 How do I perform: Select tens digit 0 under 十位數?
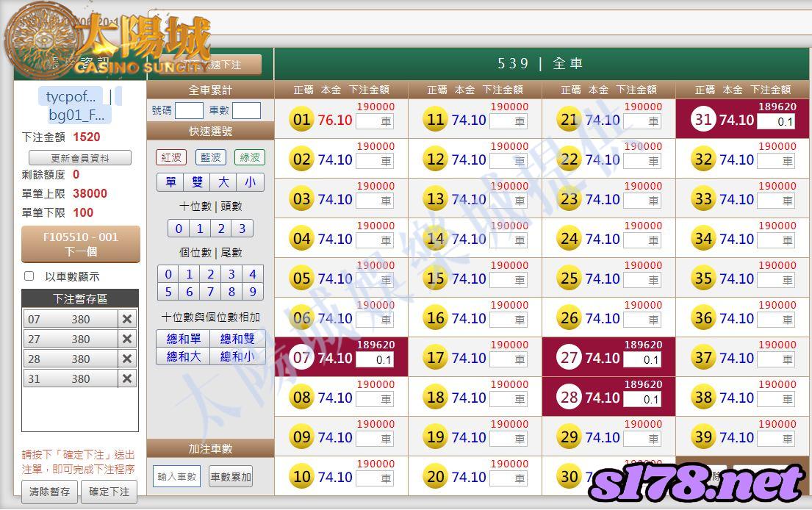(x=179, y=229)
